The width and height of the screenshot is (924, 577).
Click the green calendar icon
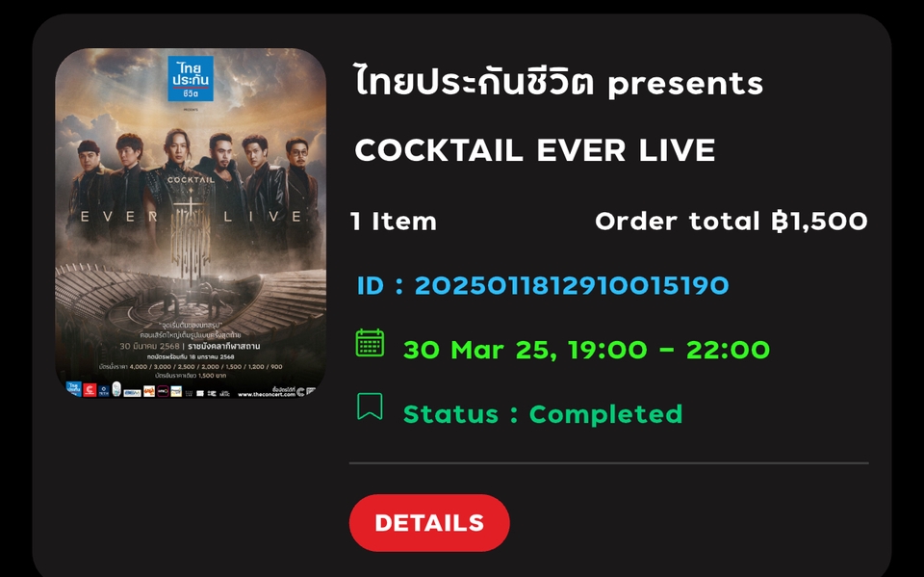pyautogui.click(x=370, y=343)
